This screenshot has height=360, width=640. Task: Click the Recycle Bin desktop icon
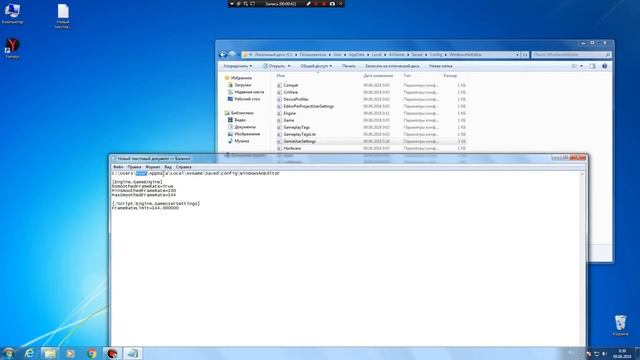click(620, 325)
